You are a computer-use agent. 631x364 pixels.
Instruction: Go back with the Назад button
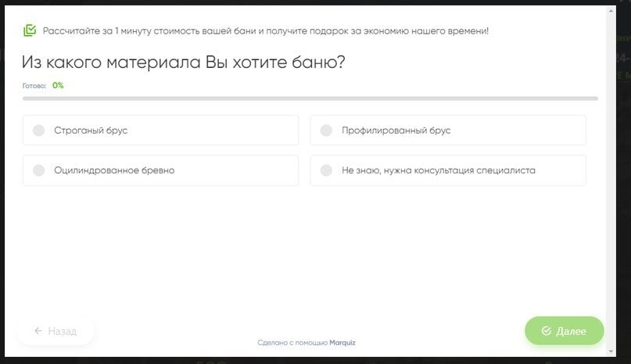[x=55, y=331]
